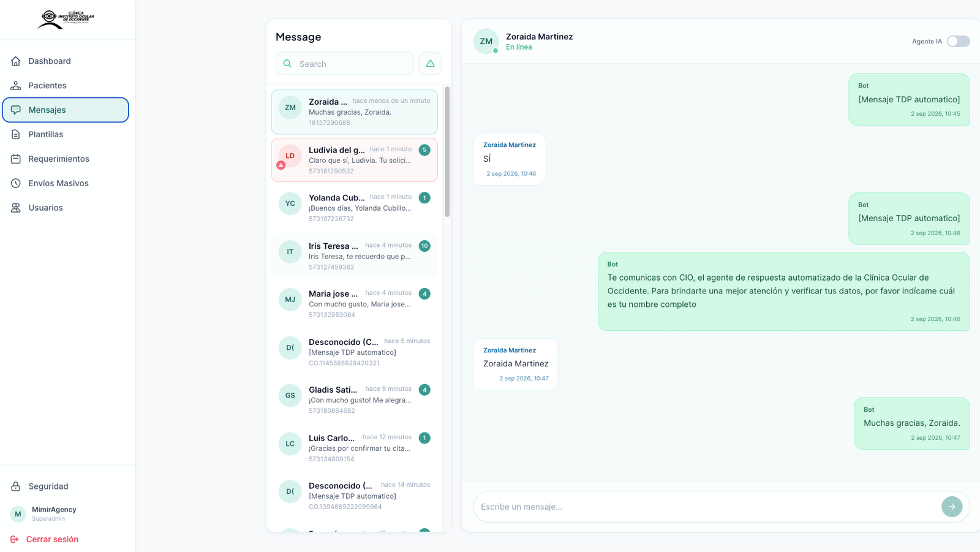Select the Mensajes menu item
The image size is (980, 552).
(66, 110)
